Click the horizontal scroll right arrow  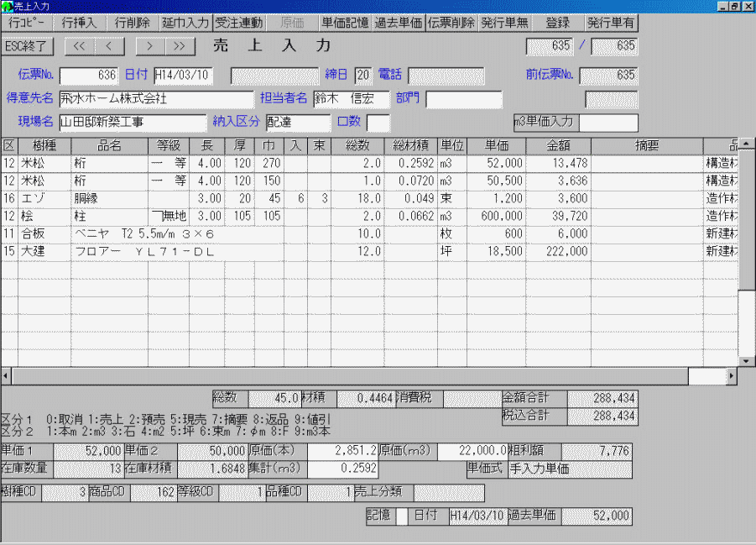pos(732,376)
